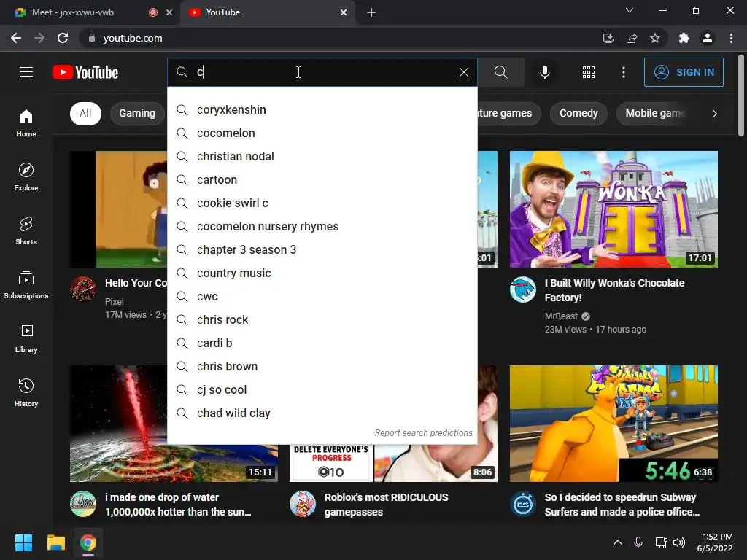Select the Comedy filter chip

pyautogui.click(x=578, y=113)
